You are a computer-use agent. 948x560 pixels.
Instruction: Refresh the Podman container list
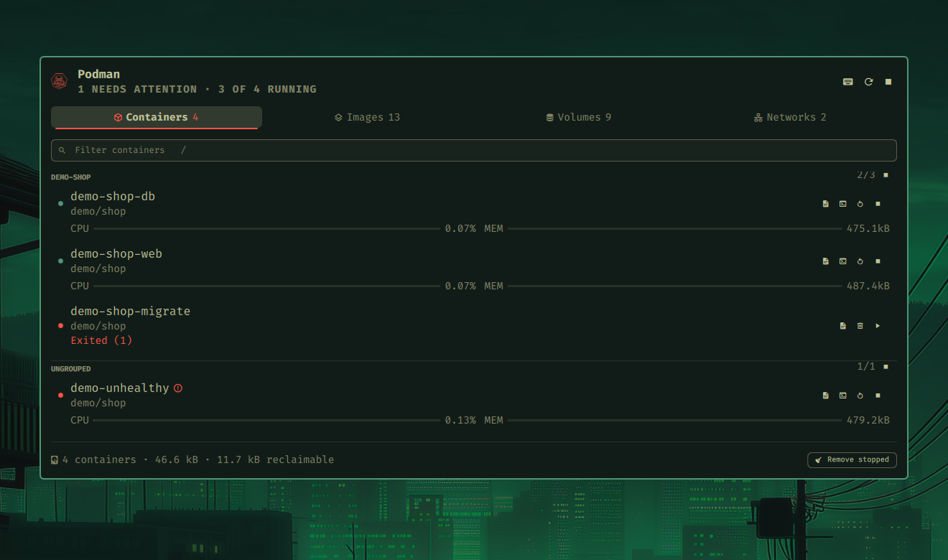tap(868, 82)
